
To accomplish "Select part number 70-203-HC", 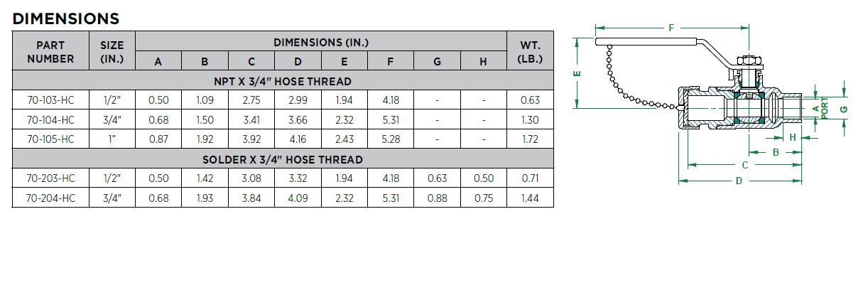I will pyautogui.click(x=50, y=178).
